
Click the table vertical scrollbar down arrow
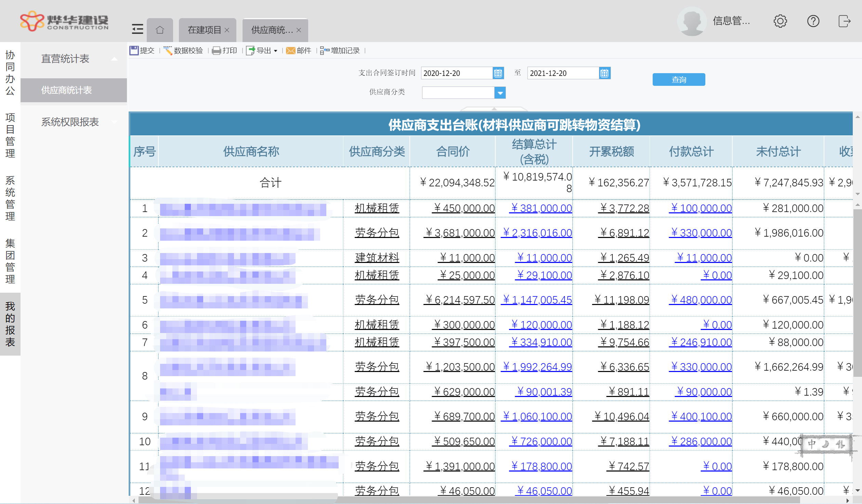click(858, 491)
